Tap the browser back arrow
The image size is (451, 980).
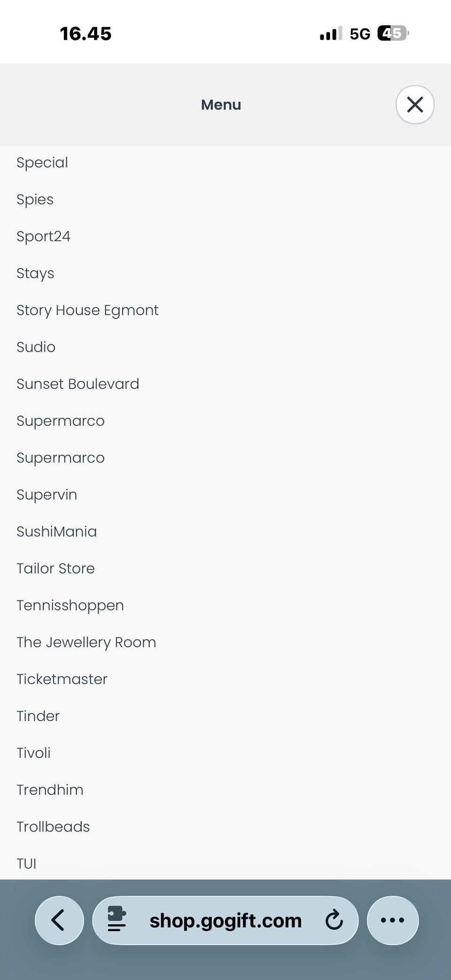point(59,920)
